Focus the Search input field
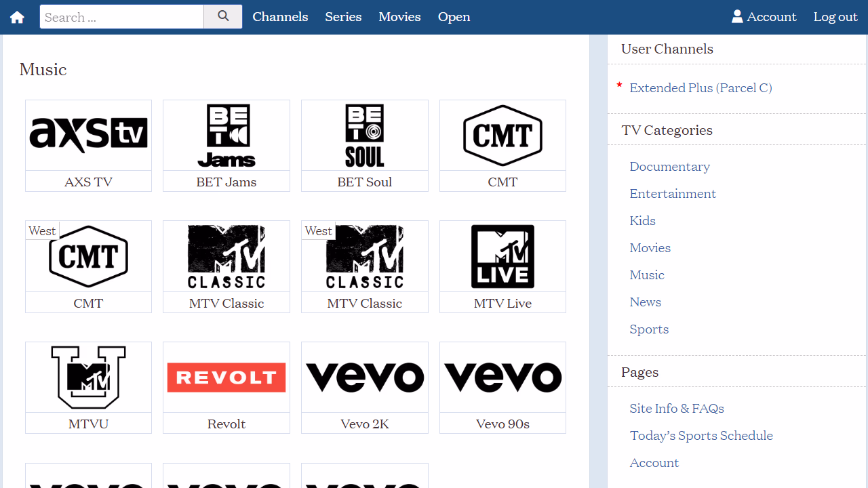 (122, 17)
